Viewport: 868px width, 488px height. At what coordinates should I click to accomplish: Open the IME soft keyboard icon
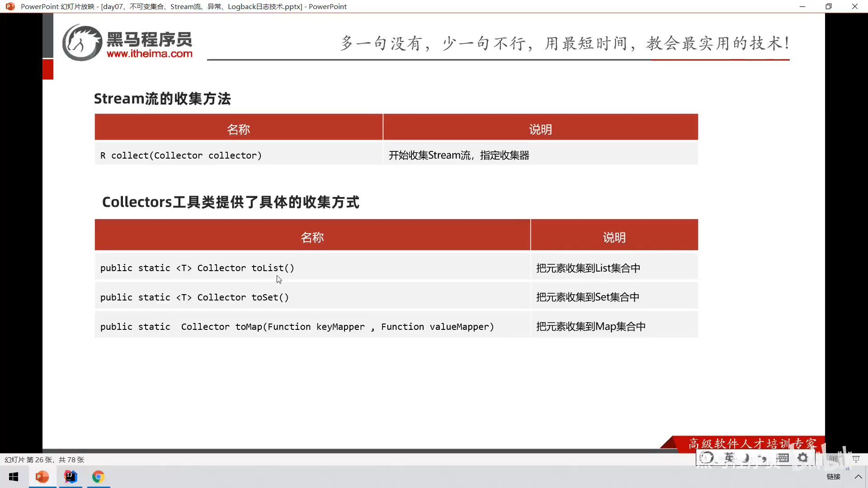click(x=783, y=458)
